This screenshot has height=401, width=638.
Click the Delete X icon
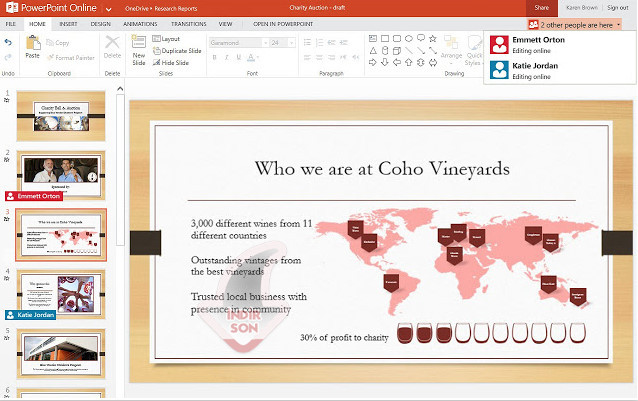(112, 42)
